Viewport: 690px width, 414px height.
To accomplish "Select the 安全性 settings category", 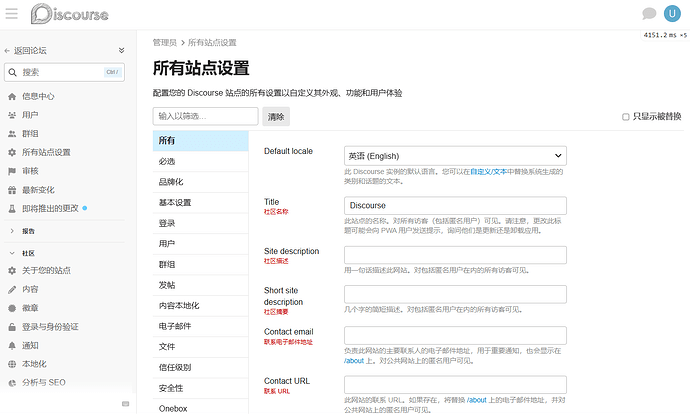I will 201,388.
